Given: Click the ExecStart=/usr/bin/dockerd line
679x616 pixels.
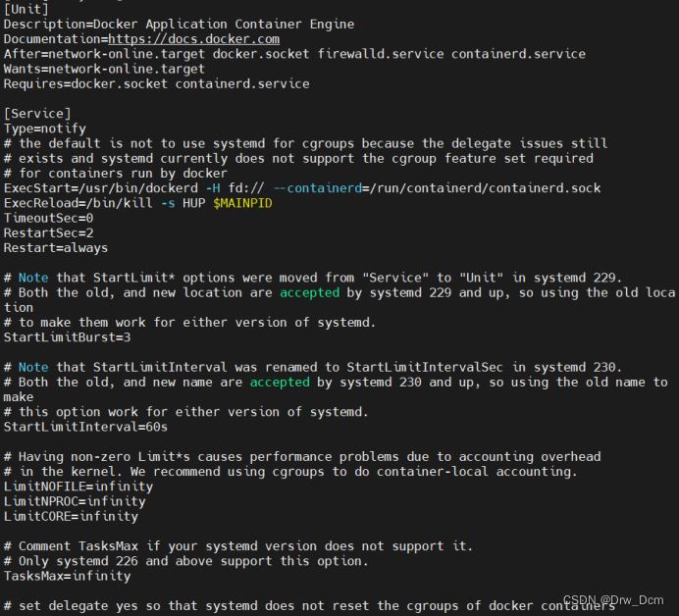Looking at the screenshot, I should coord(302,188).
